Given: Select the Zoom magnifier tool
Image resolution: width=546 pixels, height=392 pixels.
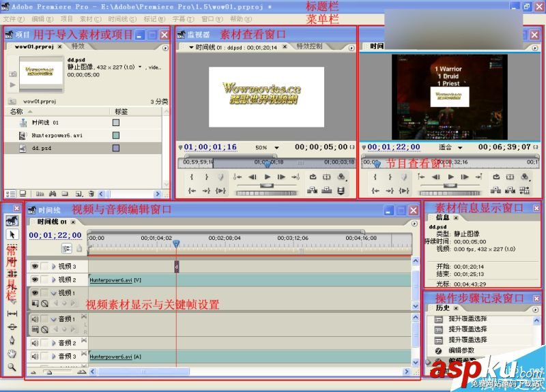Looking at the screenshot, I should point(12,367).
